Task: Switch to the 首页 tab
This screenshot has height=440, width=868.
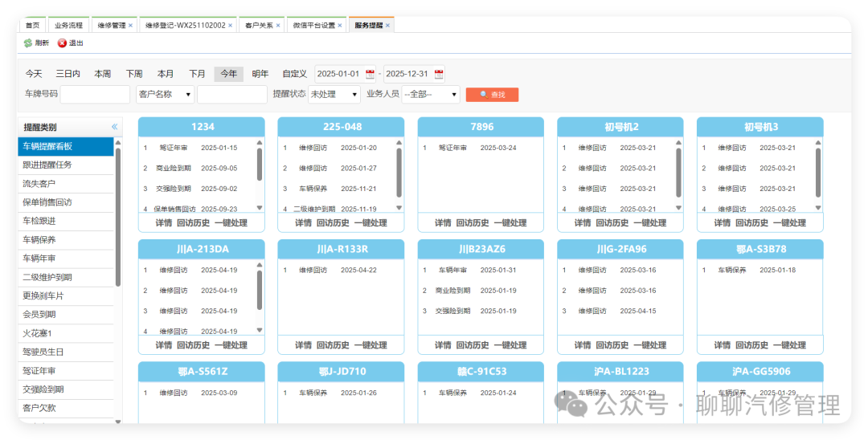Action: pos(33,26)
